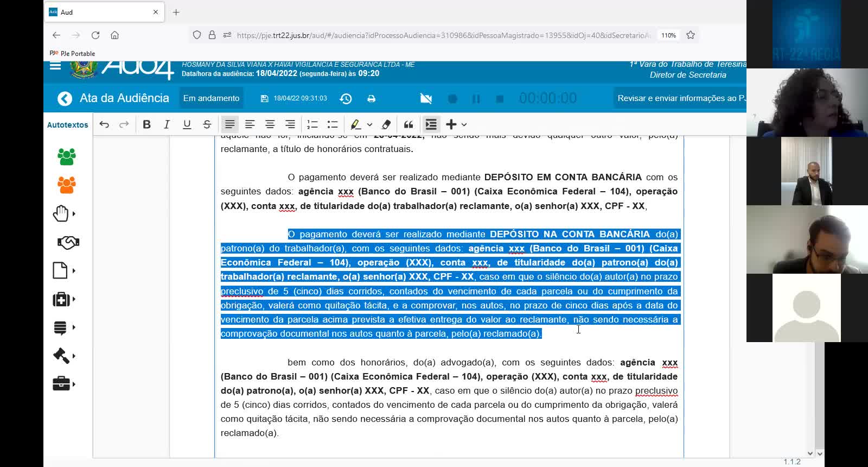Align text to the right
Image resolution: width=868 pixels, height=467 pixels.
point(290,124)
